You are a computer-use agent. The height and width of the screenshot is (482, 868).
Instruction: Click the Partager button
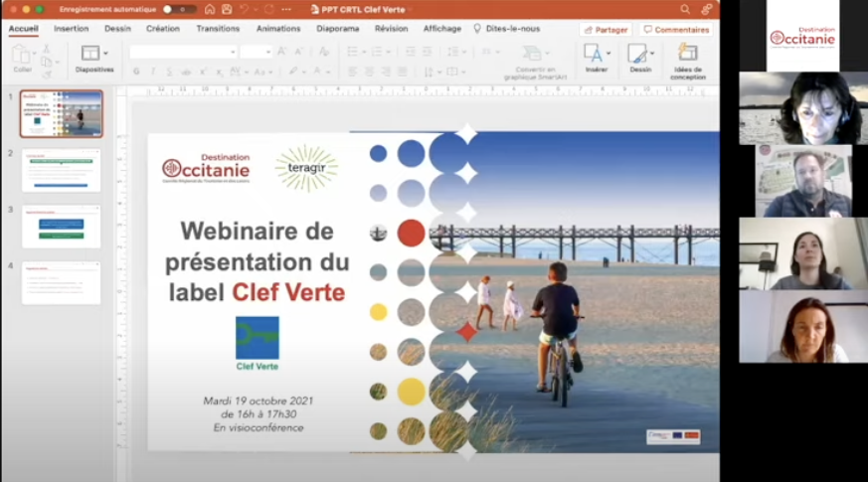pyautogui.click(x=606, y=30)
